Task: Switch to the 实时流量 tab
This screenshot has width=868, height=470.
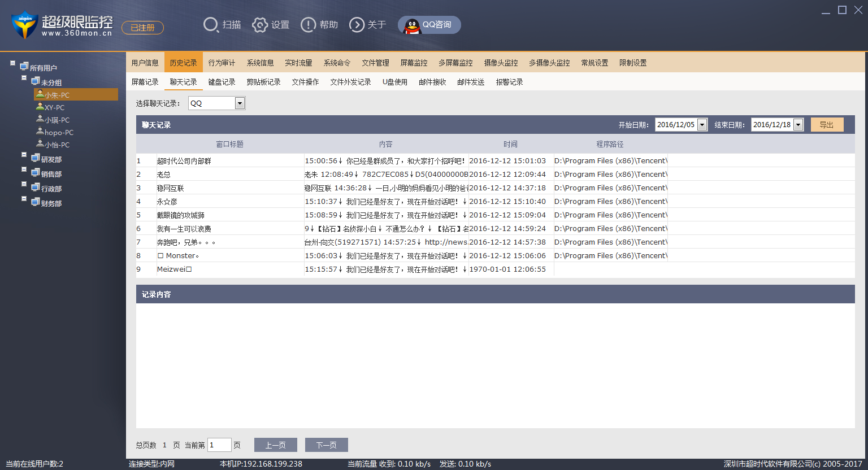Action: click(x=299, y=63)
